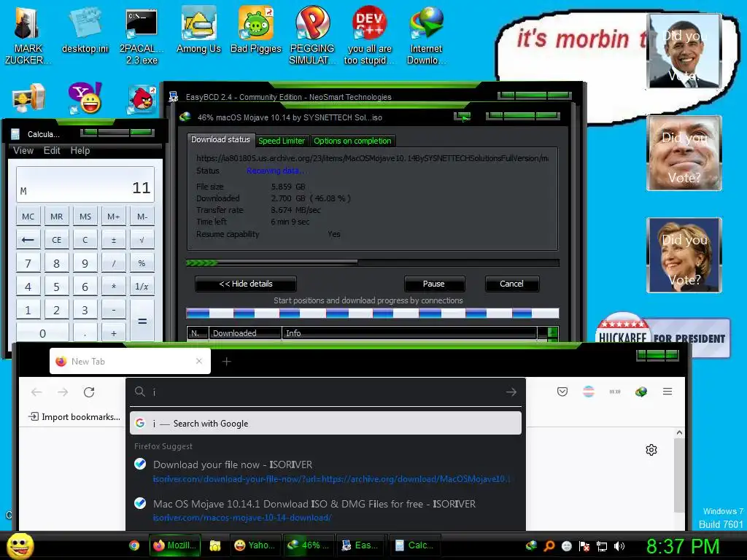Select the New Tab tab in Firefox
The height and width of the screenshot is (560, 747).
coord(130,362)
